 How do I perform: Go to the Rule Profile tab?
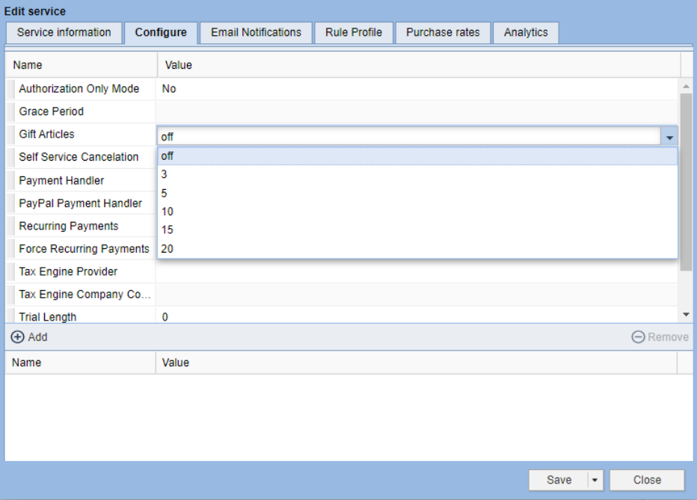(353, 33)
